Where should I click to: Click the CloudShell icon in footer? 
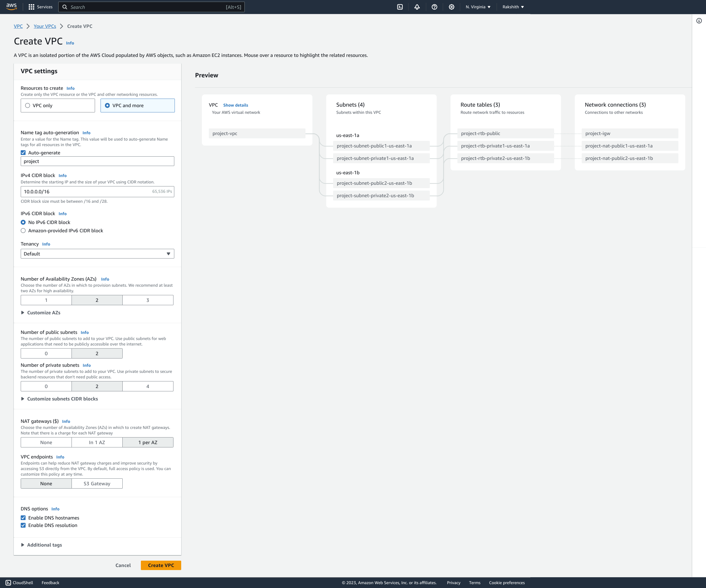8,583
